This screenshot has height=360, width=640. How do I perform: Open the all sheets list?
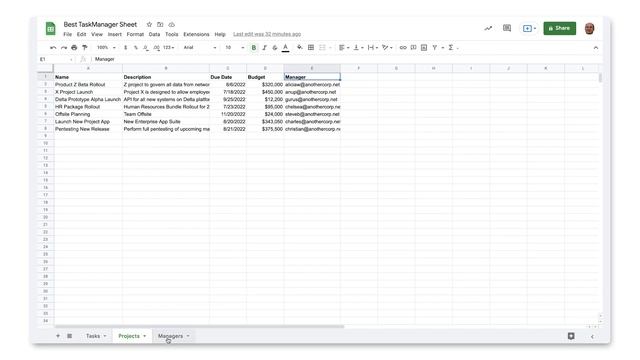point(69,336)
